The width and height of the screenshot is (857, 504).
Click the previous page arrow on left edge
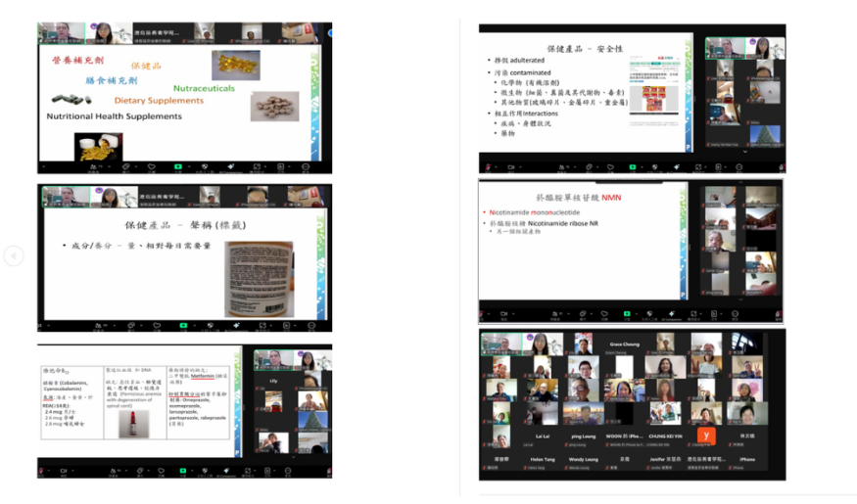coord(13,256)
